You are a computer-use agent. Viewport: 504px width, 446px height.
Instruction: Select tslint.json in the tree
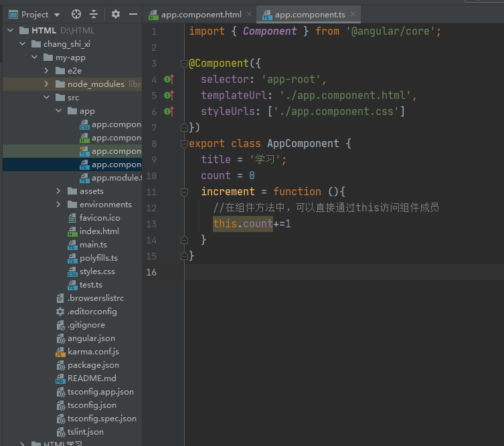coord(86,432)
